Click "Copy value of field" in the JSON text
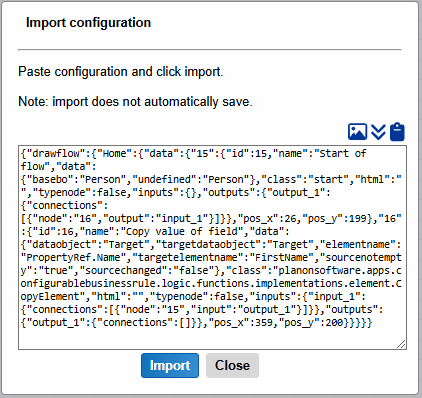The height and width of the screenshot is (398, 422). (185, 231)
